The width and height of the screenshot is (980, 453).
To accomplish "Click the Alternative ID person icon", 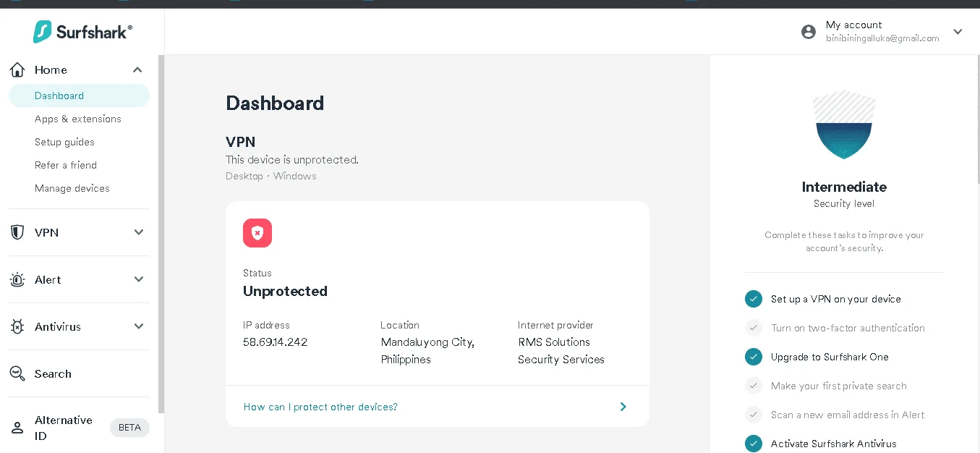I will click(17, 428).
